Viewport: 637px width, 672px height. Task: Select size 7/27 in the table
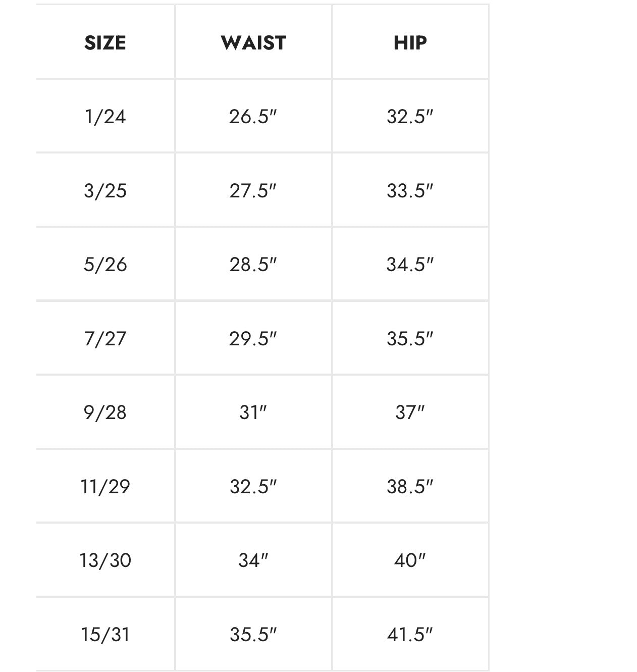click(x=105, y=338)
